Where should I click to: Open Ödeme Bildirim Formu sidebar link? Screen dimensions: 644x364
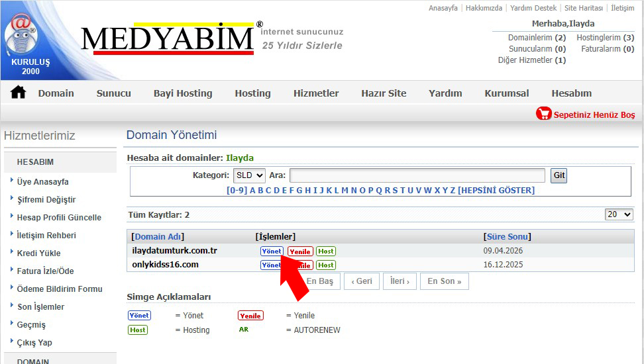60,289
